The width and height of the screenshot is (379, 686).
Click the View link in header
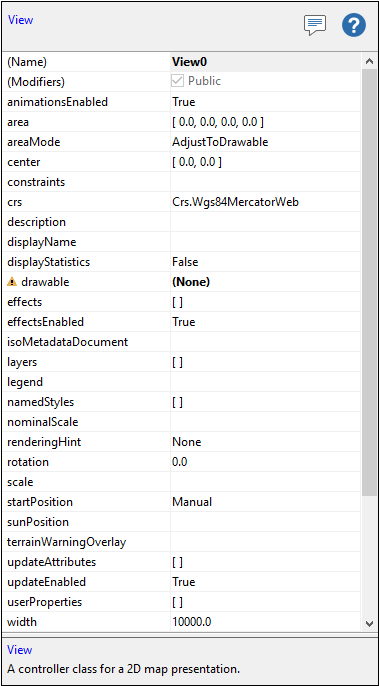20,20
